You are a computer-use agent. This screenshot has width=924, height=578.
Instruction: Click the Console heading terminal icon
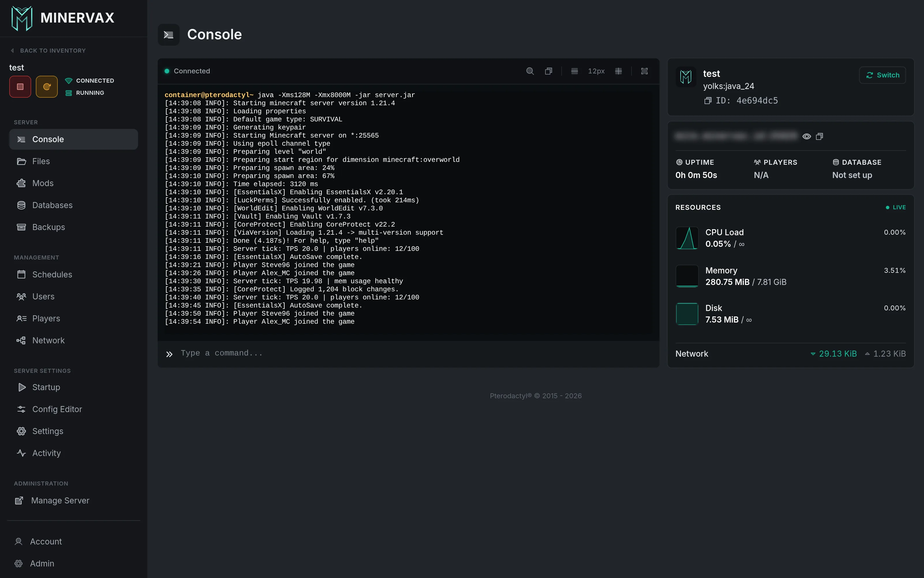[168, 35]
